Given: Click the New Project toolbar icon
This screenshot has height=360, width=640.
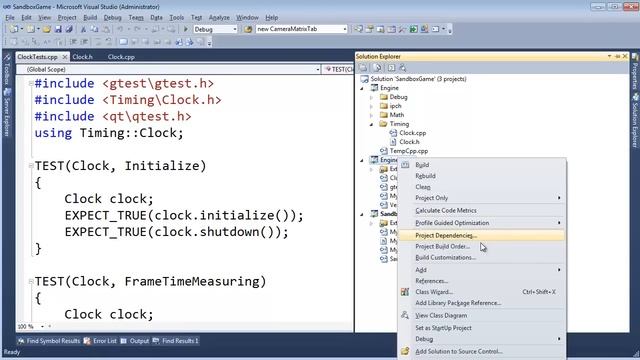Looking at the screenshot, I should pyautogui.click(x=14, y=29).
